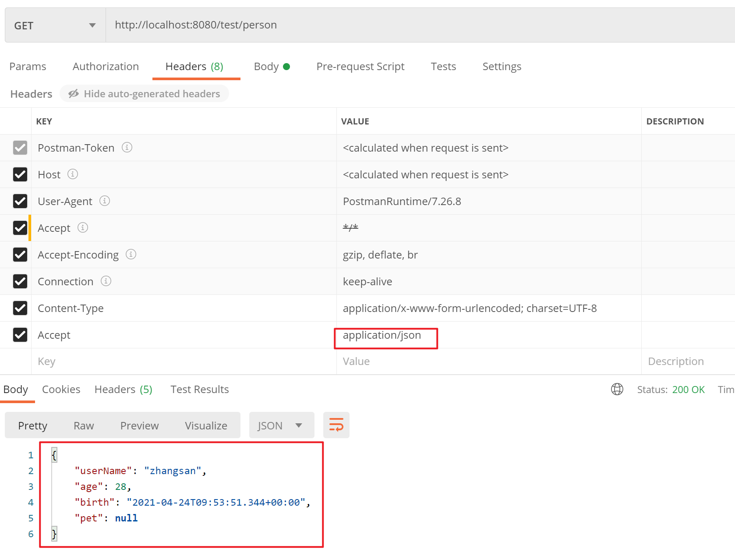Viewport: 735px width, 560px height.
Task: Uncheck the User-Agent header checkbox
Action: [20, 201]
